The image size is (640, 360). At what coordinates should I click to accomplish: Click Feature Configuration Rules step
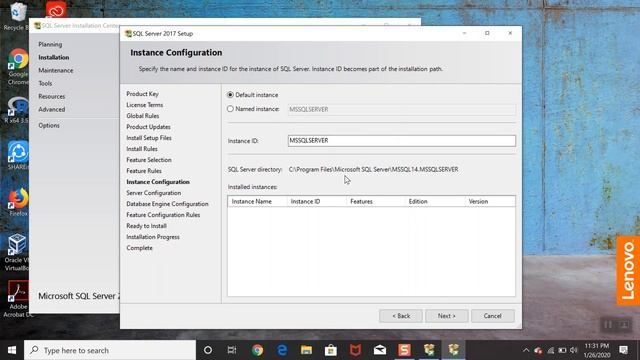tap(163, 215)
